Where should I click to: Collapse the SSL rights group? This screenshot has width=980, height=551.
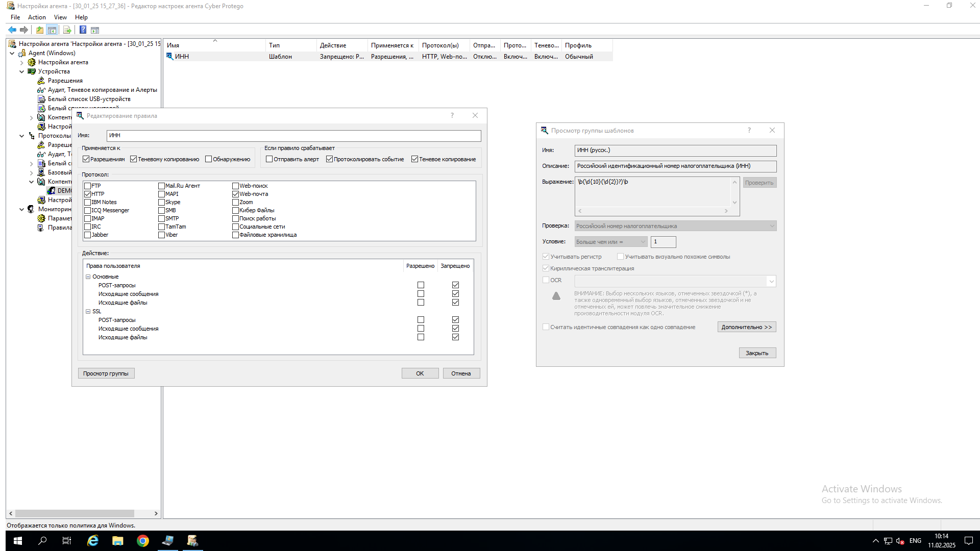[88, 311]
